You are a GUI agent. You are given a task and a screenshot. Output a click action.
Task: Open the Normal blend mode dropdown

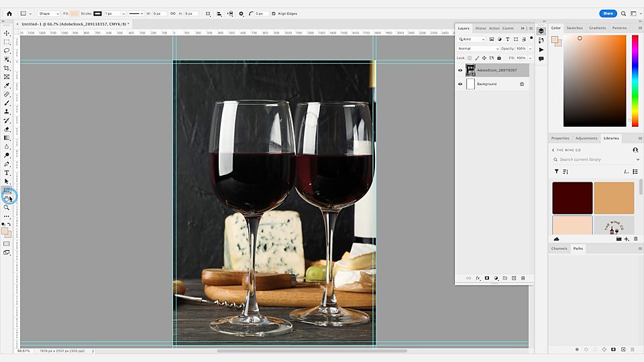coord(478,48)
